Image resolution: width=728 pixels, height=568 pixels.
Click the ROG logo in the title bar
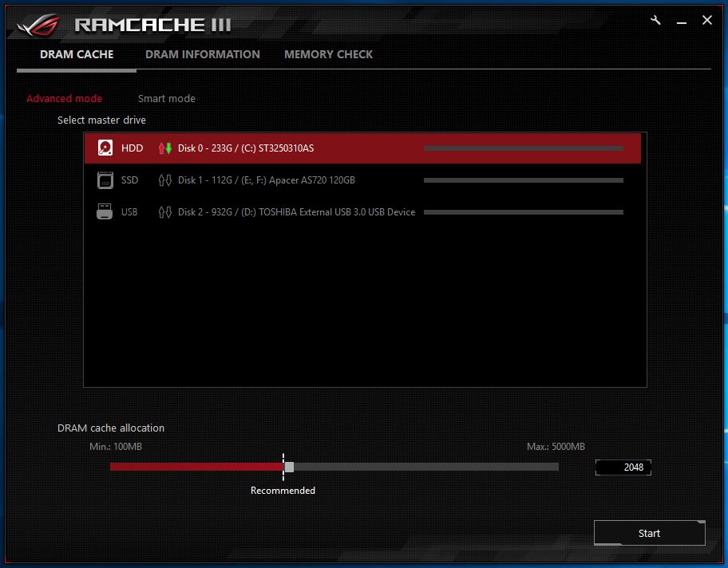pyautogui.click(x=39, y=25)
